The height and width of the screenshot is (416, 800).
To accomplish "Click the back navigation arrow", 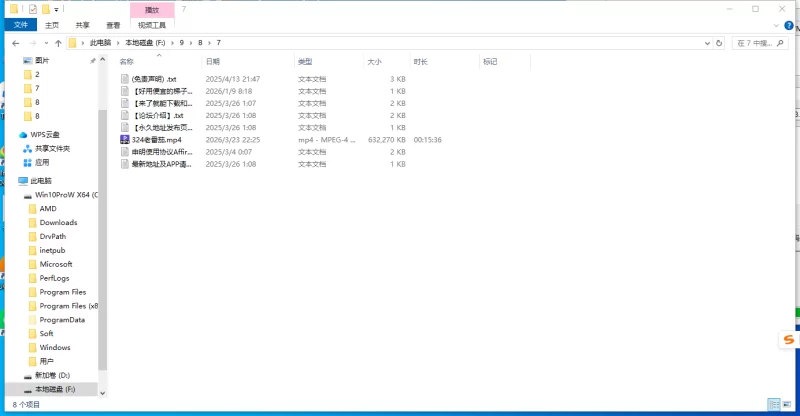I will tap(16, 43).
